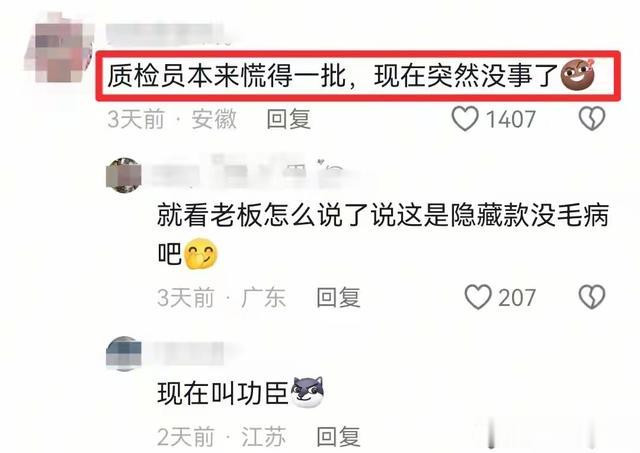Like the reply with 207 likes

pos(478,297)
